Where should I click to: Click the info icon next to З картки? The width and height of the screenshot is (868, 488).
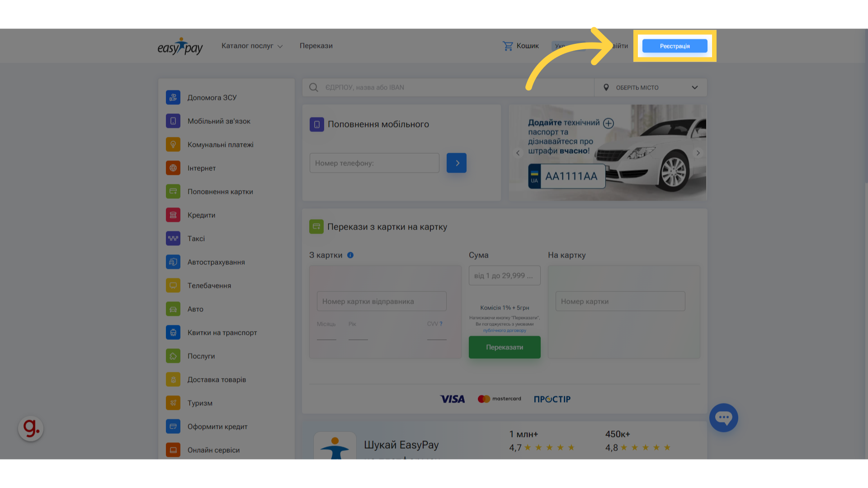click(x=350, y=255)
